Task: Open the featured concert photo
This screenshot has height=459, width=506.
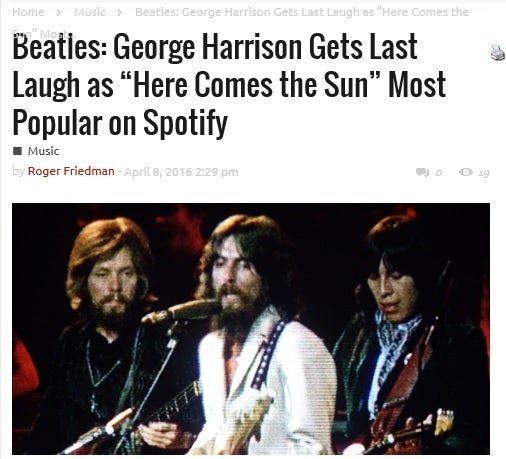Action: 251,329
